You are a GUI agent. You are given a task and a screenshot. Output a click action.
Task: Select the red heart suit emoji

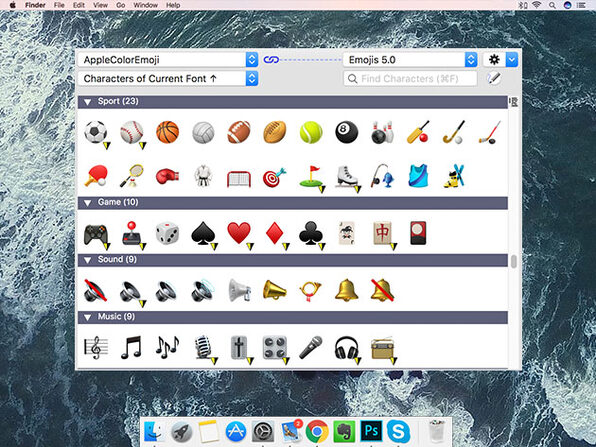(x=239, y=233)
